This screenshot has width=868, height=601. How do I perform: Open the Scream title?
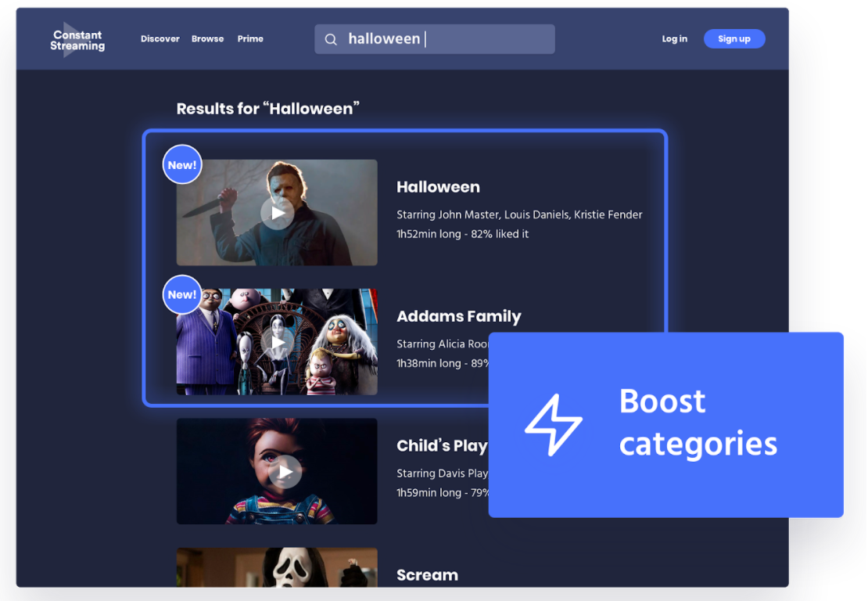pos(428,575)
